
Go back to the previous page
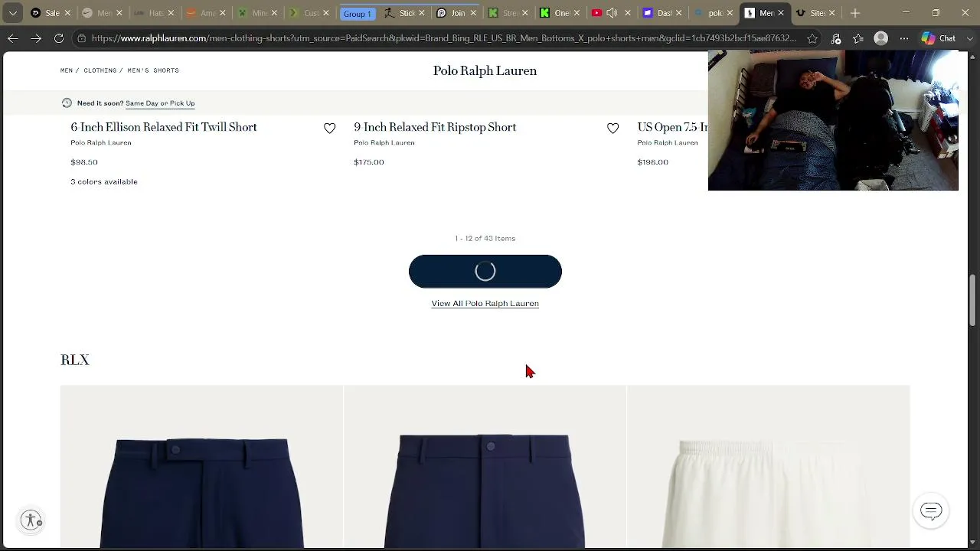[x=13, y=38]
